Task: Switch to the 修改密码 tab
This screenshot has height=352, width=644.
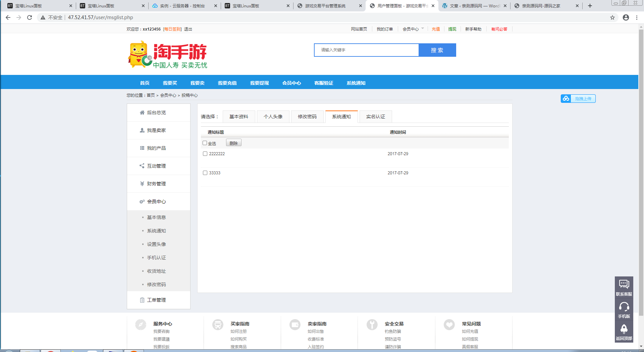Action: coord(307,117)
